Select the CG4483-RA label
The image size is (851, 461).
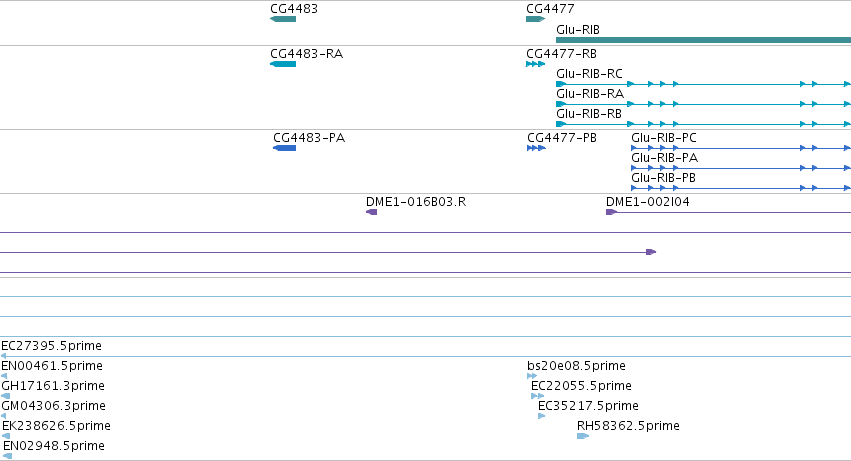(307, 54)
